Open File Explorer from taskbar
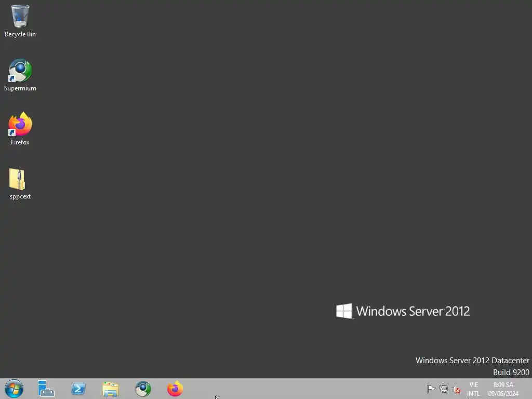The image size is (532, 399). (111, 389)
